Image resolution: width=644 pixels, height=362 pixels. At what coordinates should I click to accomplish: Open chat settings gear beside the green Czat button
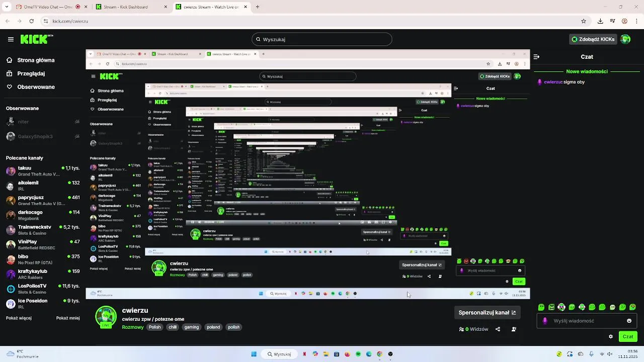click(611, 337)
